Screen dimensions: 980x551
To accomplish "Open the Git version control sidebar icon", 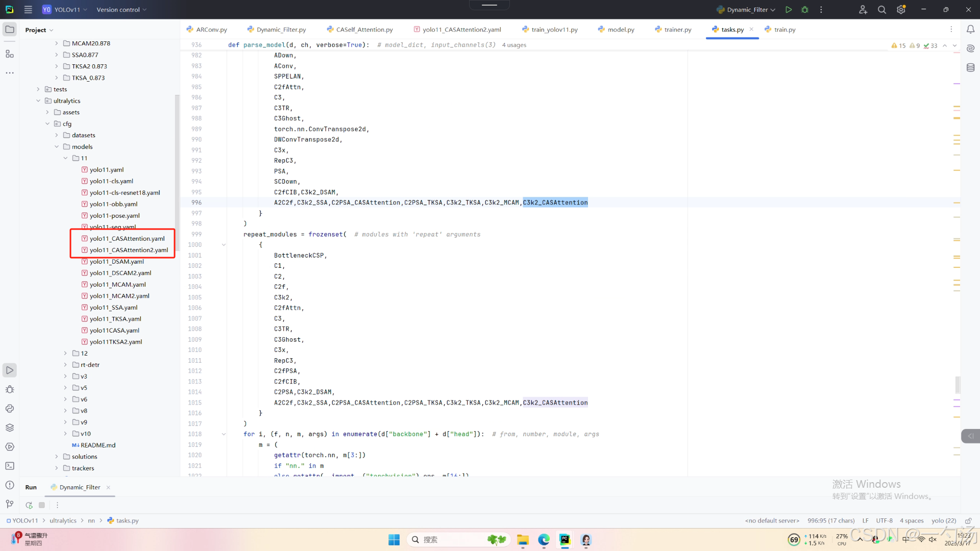I will coord(10,504).
